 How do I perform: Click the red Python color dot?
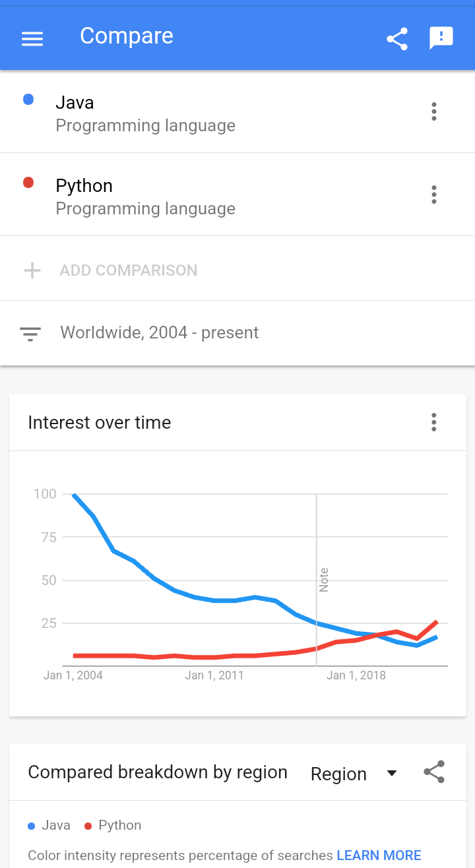[28, 183]
